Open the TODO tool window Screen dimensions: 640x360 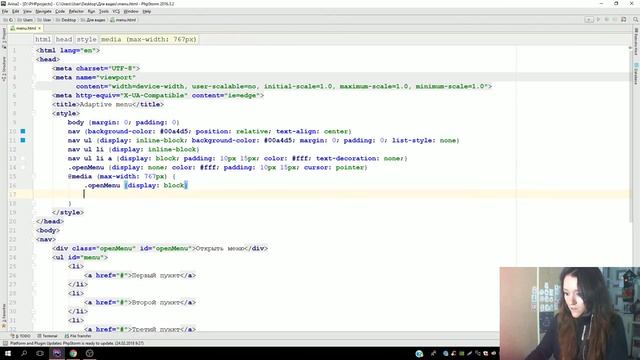tap(20, 336)
